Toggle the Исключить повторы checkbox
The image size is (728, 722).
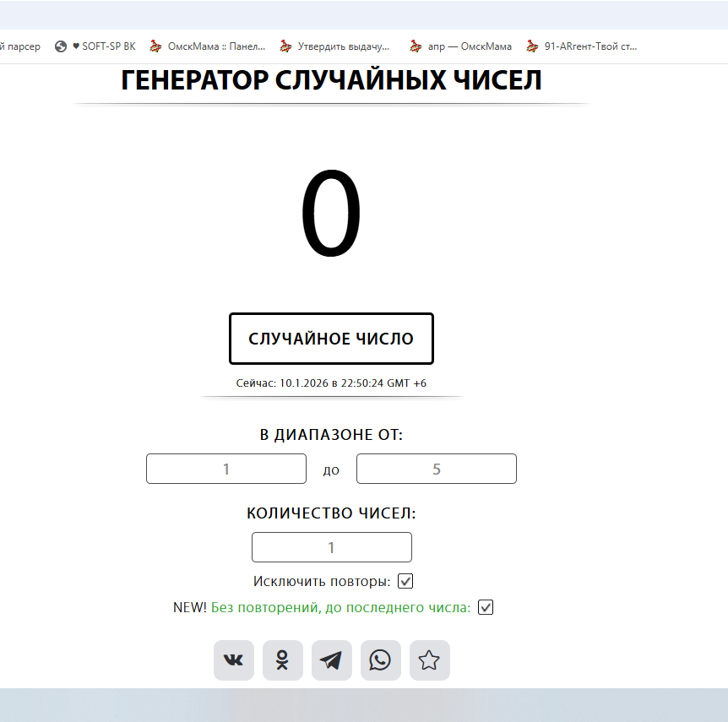[405, 581]
